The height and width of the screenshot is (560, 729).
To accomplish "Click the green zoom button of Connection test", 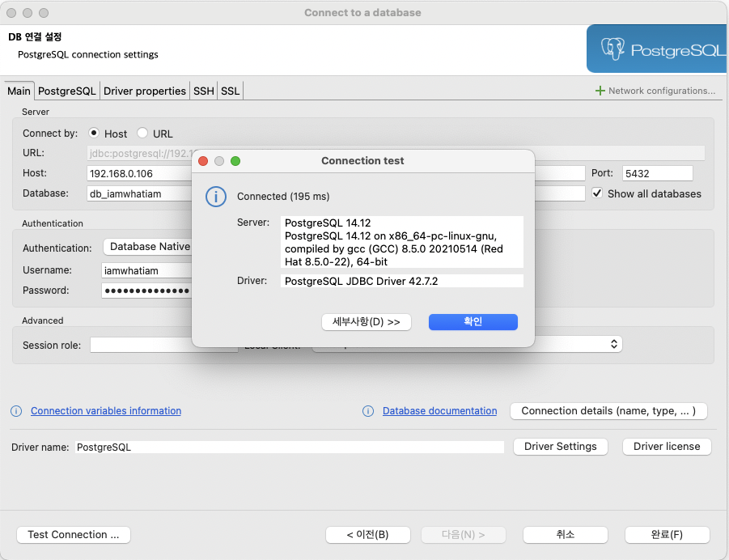I will [x=235, y=161].
